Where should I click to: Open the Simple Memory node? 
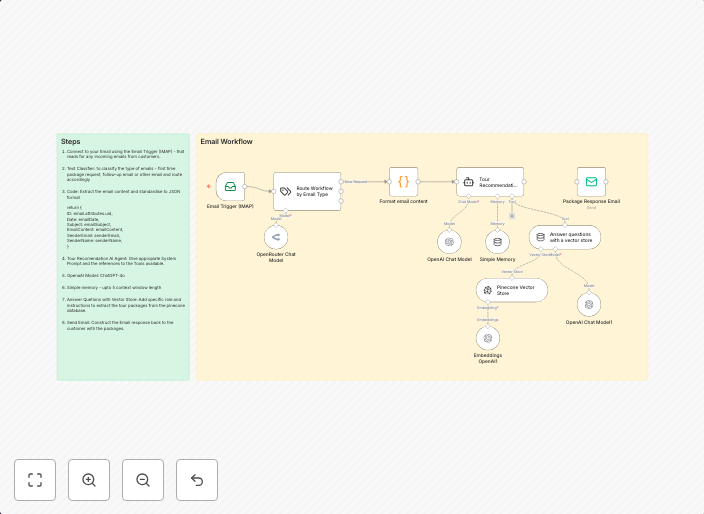coord(497,242)
